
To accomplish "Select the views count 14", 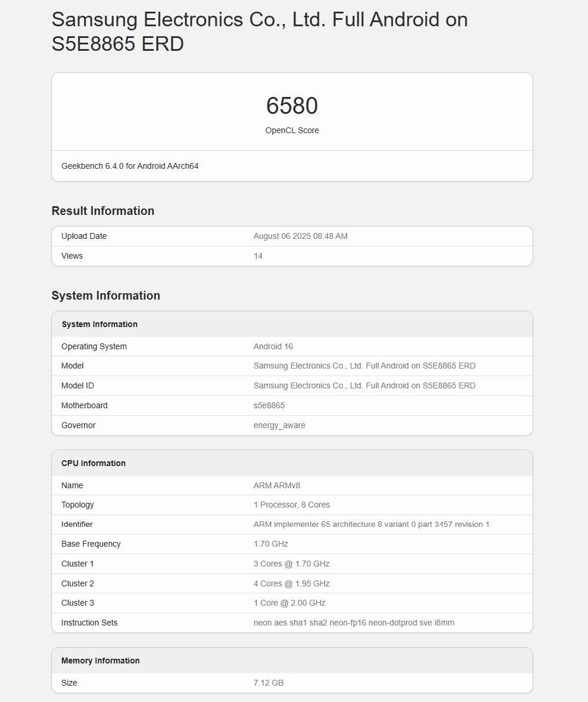I will 258,256.
